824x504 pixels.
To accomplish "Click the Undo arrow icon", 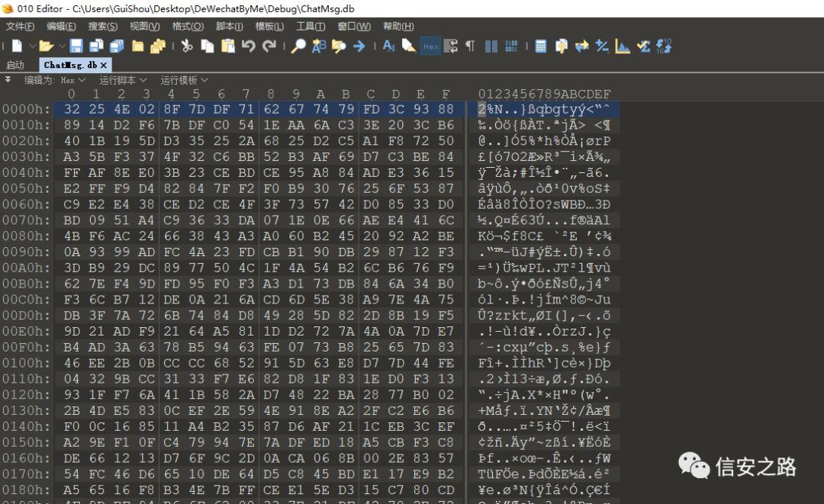I will [249, 47].
